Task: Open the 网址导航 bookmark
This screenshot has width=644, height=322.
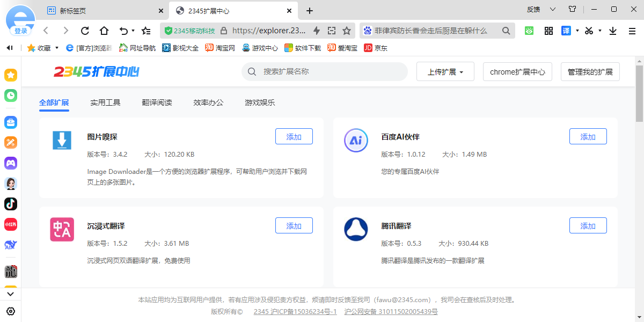Action: tap(137, 48)
